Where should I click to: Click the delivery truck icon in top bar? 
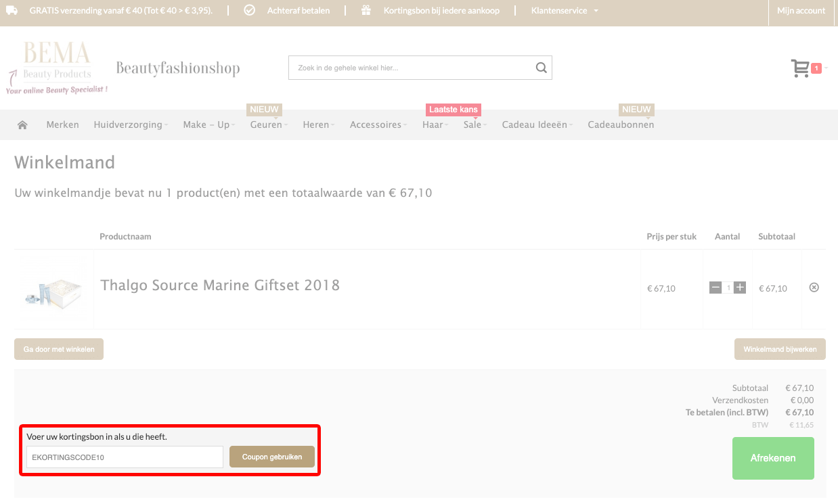click(12, 11)
